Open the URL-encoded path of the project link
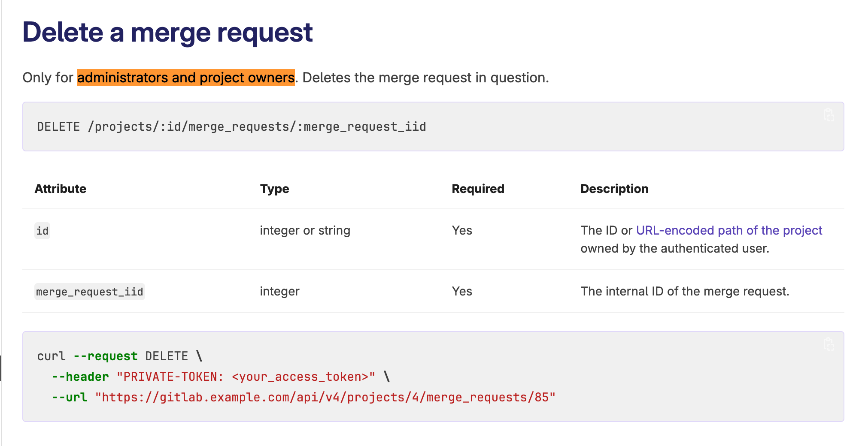This screenshot has width=868, height=446. coord(728,230)
